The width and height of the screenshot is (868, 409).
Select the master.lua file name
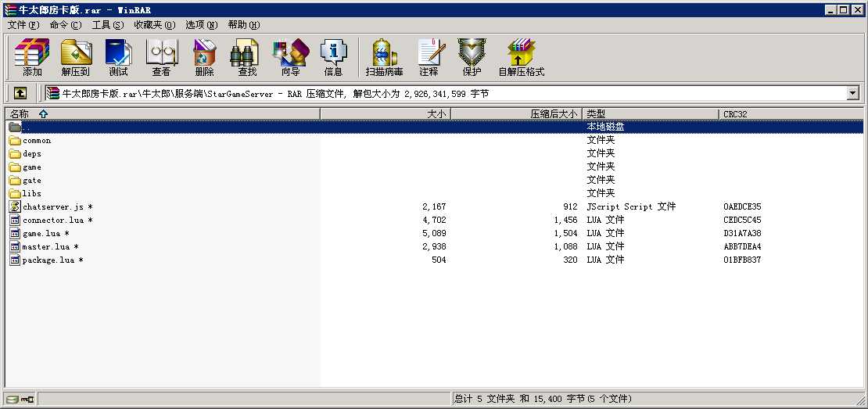(x=50, y=247)
